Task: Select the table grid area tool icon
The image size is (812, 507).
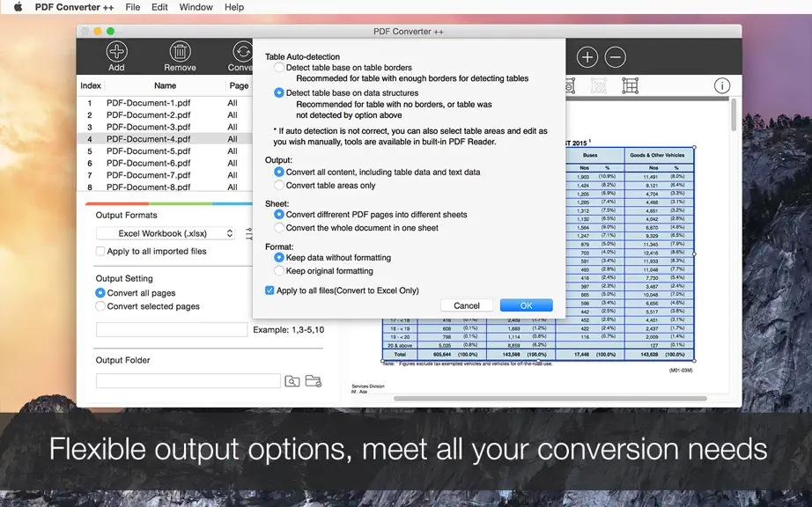Action: click(631, 86)
